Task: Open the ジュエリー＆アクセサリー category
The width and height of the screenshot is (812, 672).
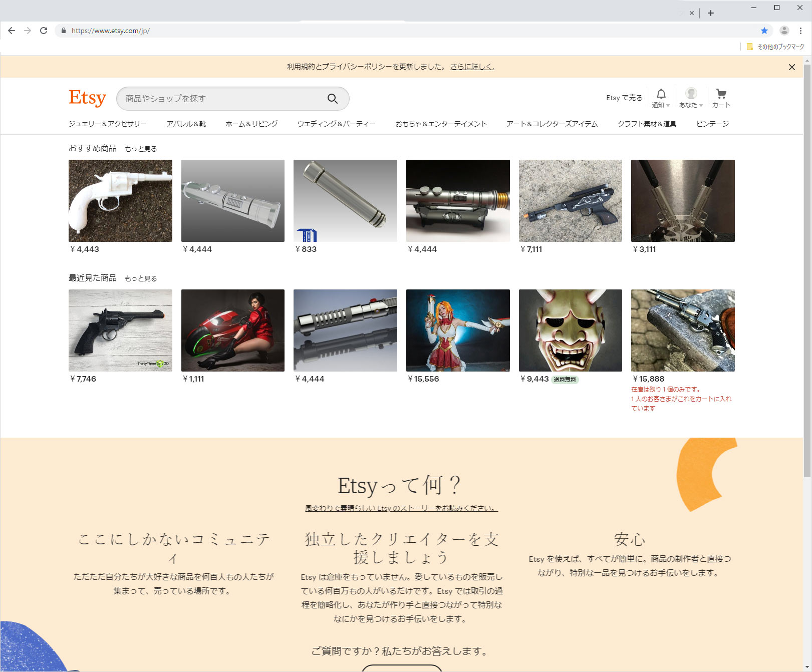Action: pyautogui.click(x=108, y=124)
